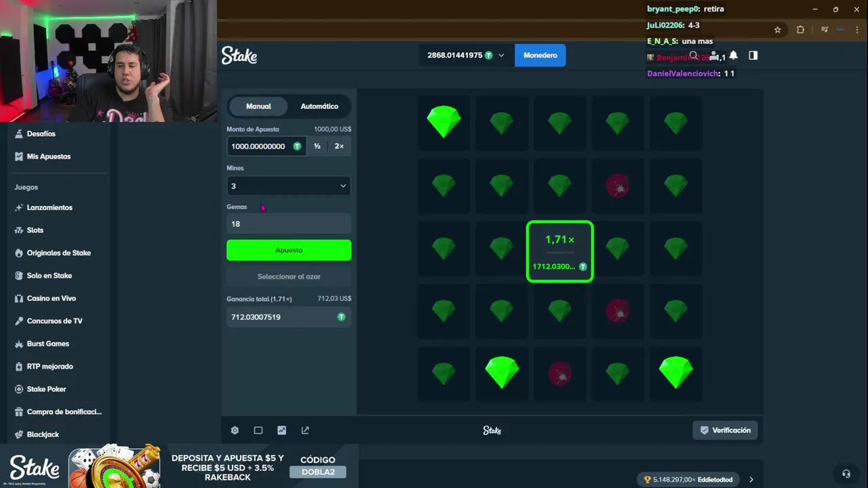Click the arrow next to Eddietodtod
The height and width of the screenshot is (488, 868).
pyautogui.click(x=751, y=480)
